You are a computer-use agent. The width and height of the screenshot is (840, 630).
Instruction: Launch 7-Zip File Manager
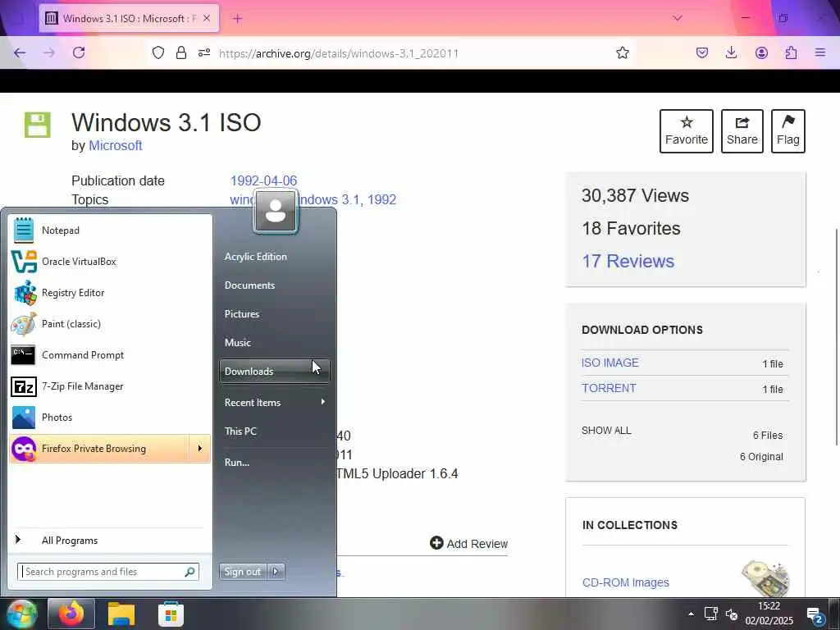110,386
